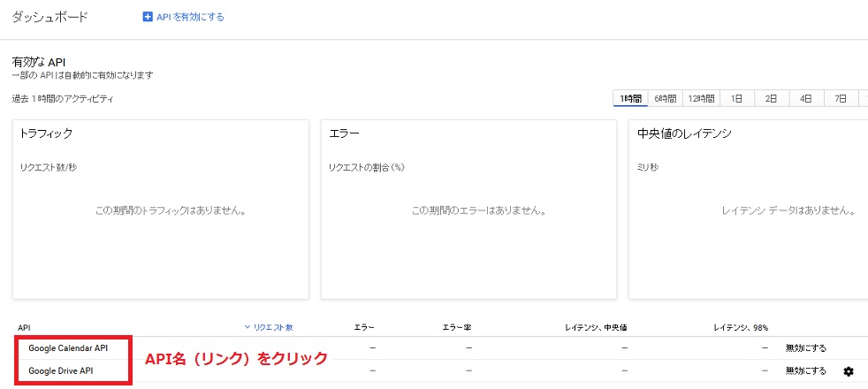
Task: Click the リクエストの割合(%) axis label
Action: pos(367,167)
